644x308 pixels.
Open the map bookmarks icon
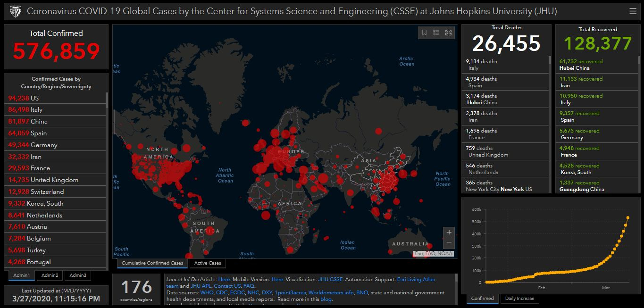tap(424, 33)
